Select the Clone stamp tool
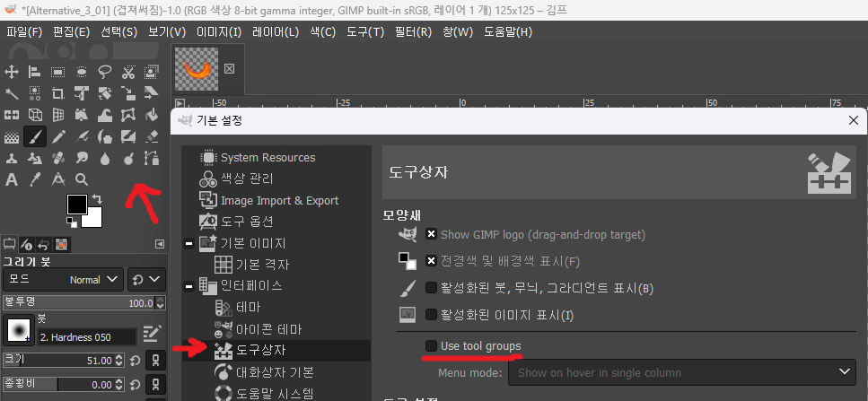868x401 pixels. tap(11, 159)
